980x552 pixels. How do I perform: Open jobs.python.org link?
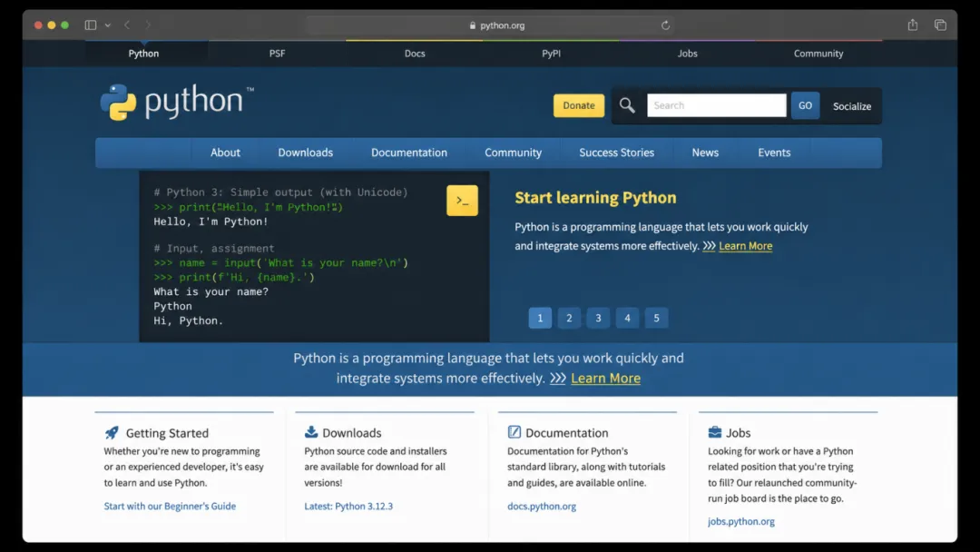click(x=741, y=521)
